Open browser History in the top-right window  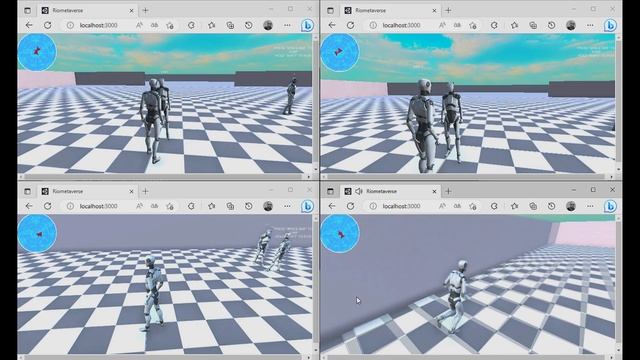click(551, 25)
